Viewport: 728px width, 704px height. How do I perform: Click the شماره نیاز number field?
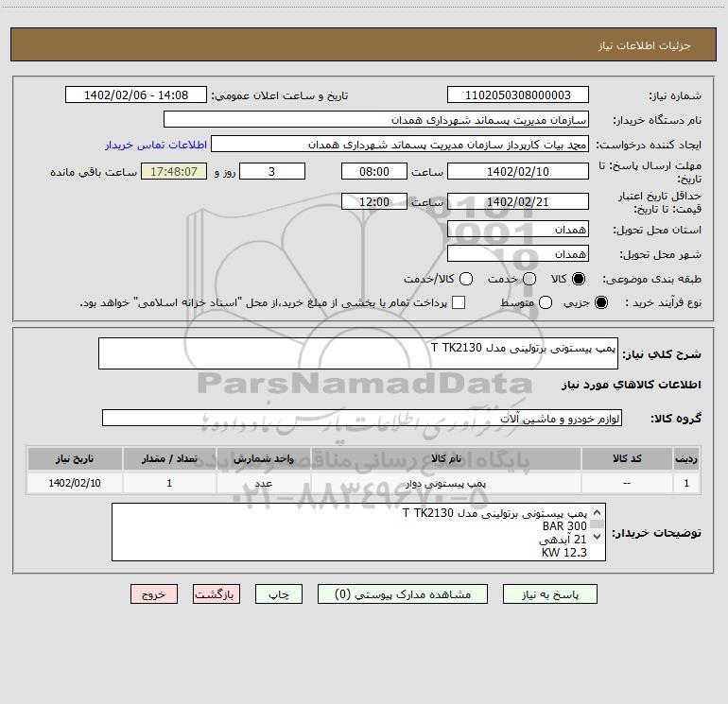[x=518, y=94]
